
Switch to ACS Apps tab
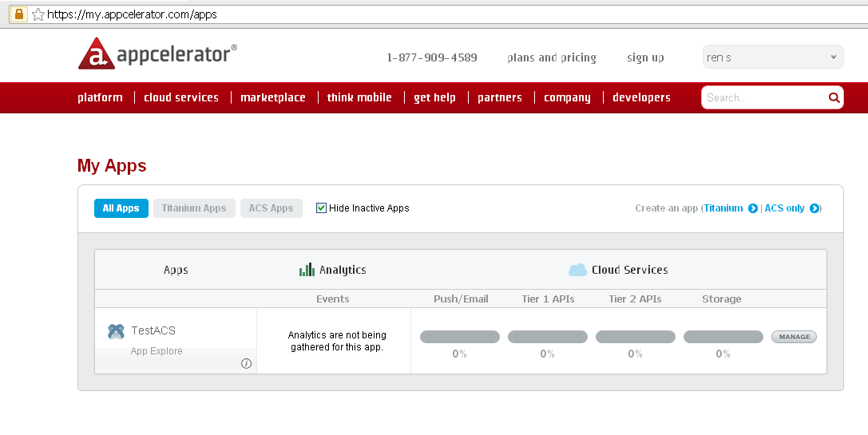[x=271, y=208]
